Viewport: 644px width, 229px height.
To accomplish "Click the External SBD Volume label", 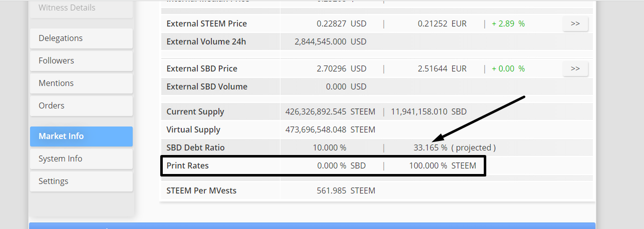I will [x=207, y=86].
